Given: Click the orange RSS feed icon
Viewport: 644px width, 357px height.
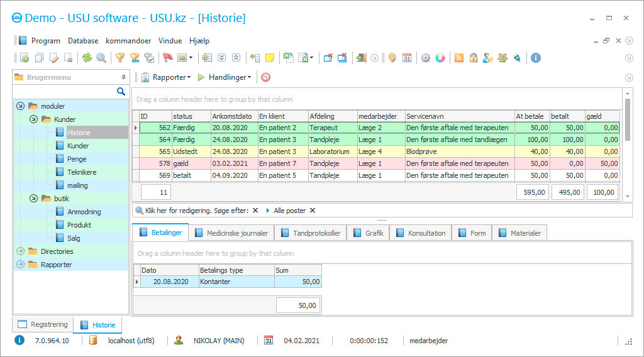Looking at the screenshot, I should pyautogui.click(x=459, y=58).
